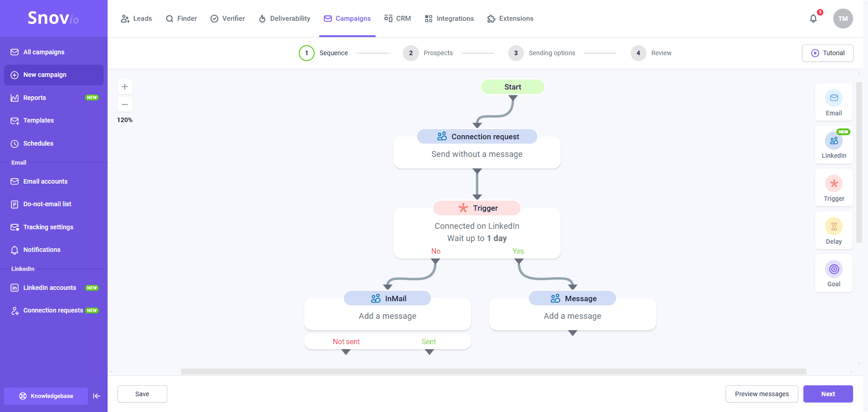The width and height of the screenshot is (868, 412).
Task: Open the notifications bell
Action: 813,19
